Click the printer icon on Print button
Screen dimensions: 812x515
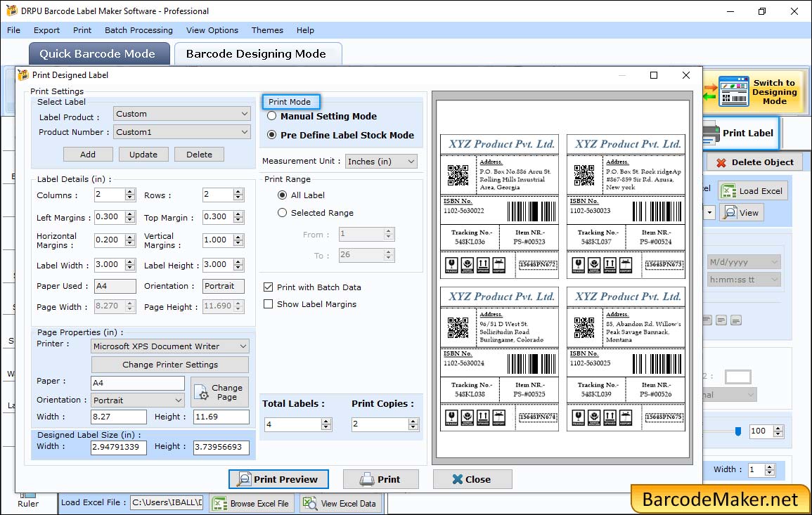tap(367, 479)
